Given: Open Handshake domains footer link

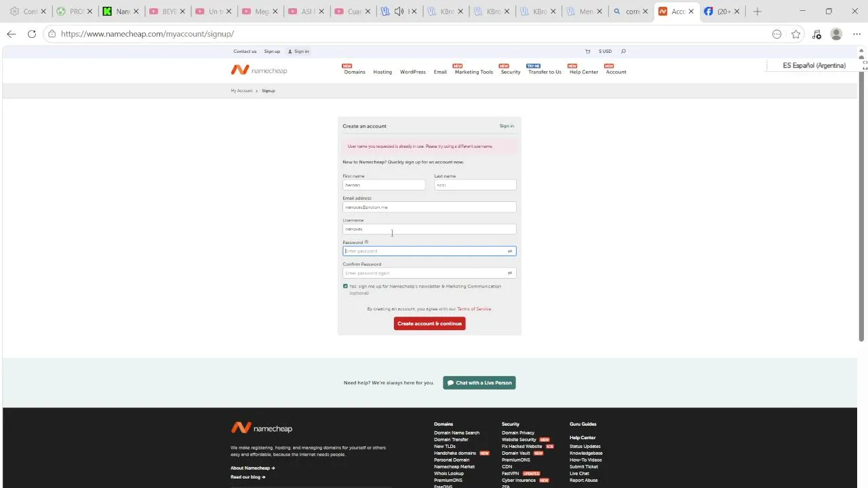Looking at the screenshot, I should point(455,453).
